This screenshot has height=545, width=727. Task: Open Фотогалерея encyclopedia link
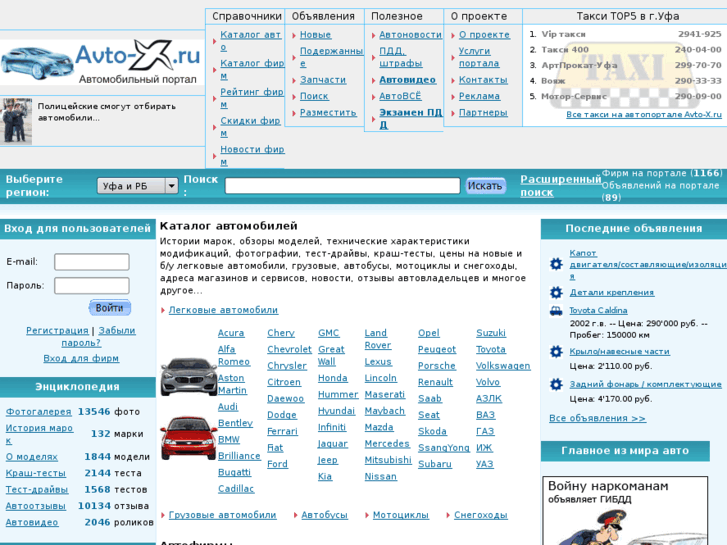[38, 412]
